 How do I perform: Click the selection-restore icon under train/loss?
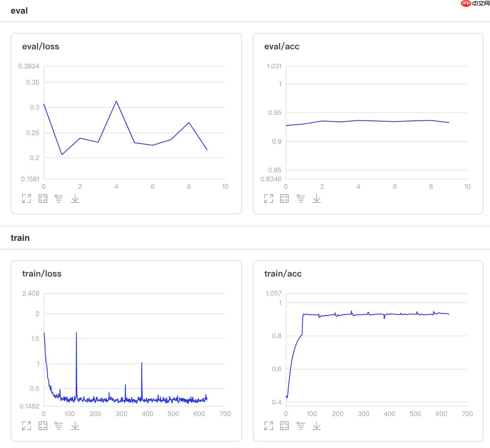coord(43,426)
